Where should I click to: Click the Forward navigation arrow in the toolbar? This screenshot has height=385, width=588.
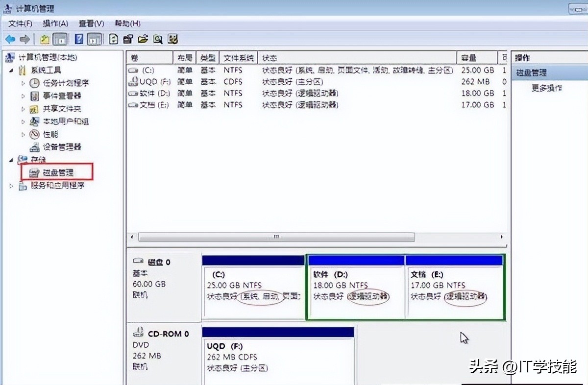(x=24, y=39)
